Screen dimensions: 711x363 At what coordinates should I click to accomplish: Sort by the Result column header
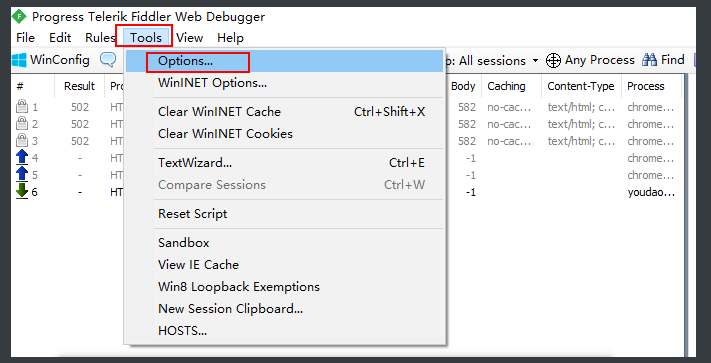tap(79, 86)
